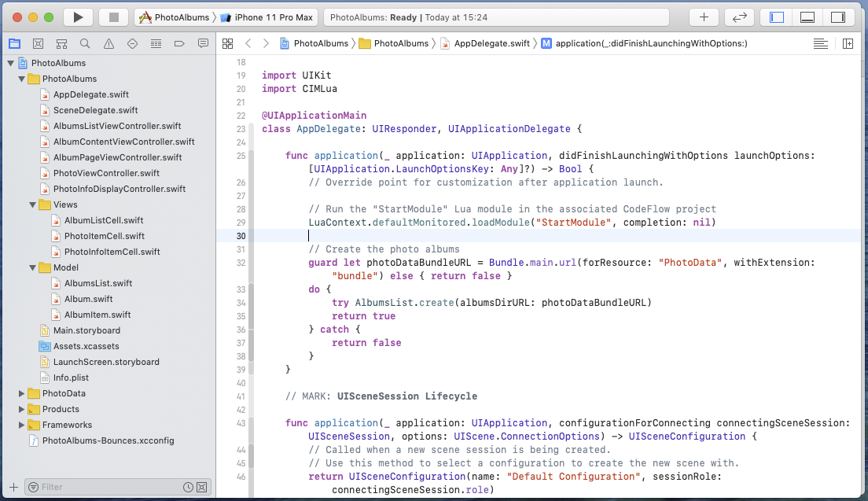Screen dimensions: 868x501
Task: Open code review with the arrows button
Action: tap(740, 17)
